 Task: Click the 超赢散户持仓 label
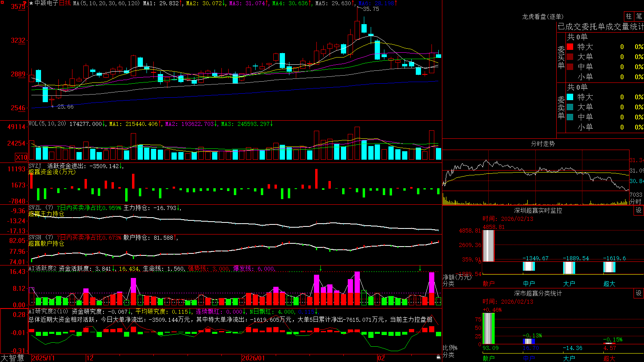[46, 243]
